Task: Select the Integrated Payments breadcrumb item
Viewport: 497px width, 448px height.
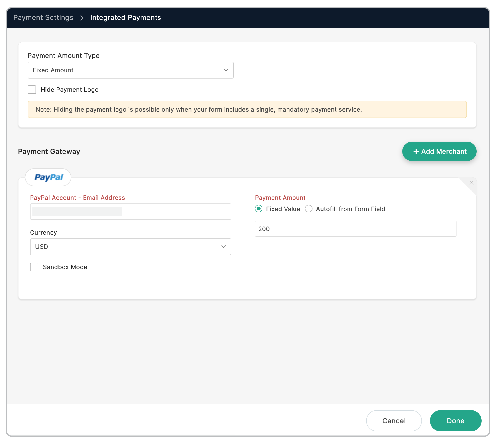Action: click(x=125, y=18)
